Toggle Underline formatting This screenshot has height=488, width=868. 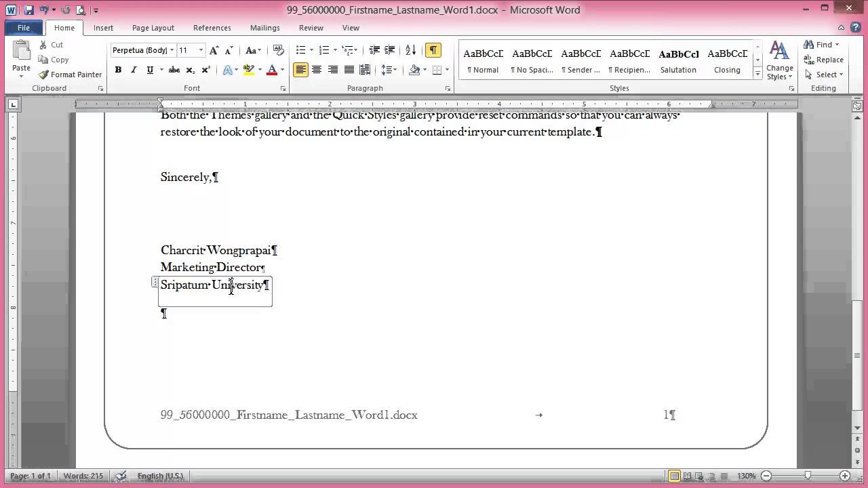pyautogui.click(x=149, y=70)
